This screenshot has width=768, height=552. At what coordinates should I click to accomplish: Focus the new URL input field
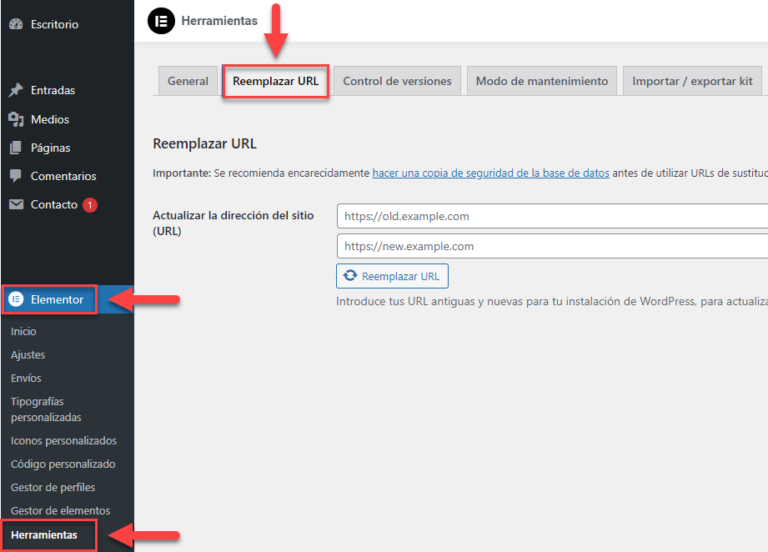coord(552,246)
